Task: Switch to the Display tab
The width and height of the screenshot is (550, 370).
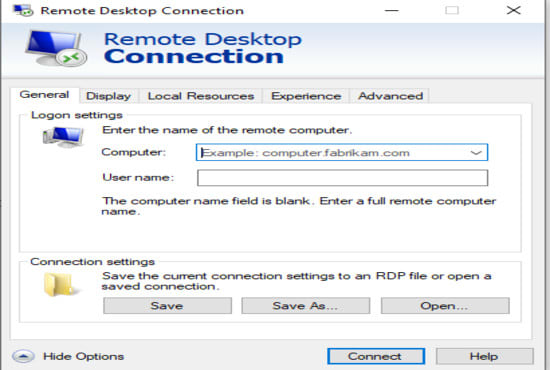Action: (108, 96)
